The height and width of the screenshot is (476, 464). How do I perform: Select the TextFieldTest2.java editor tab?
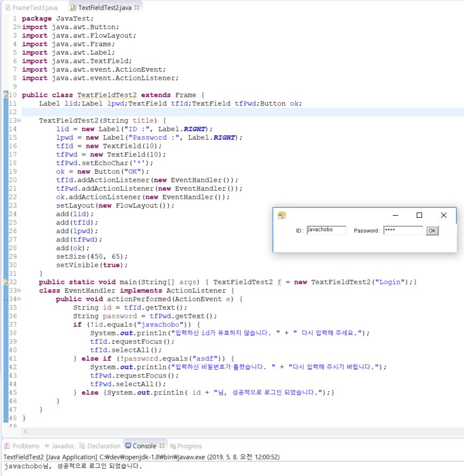click(105, 7)
